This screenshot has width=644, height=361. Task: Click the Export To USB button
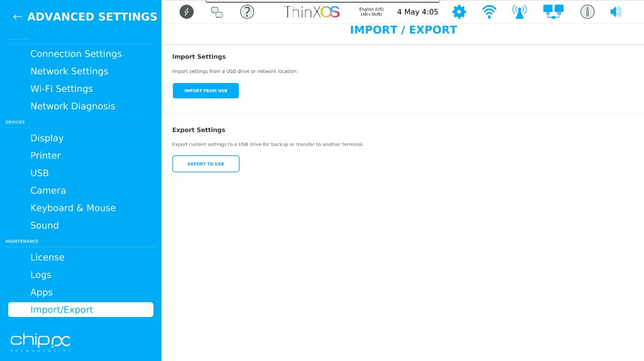click(x=206, y=164)
